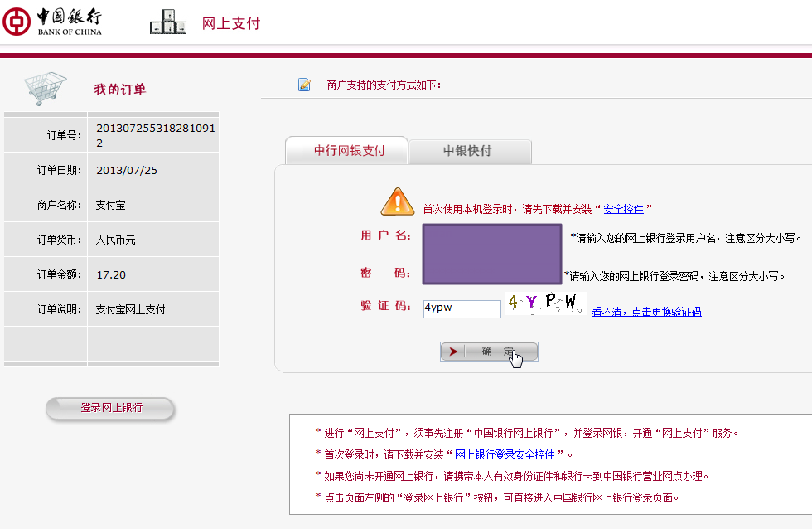Click the 网上支付 header title

[x=231, y=23]
